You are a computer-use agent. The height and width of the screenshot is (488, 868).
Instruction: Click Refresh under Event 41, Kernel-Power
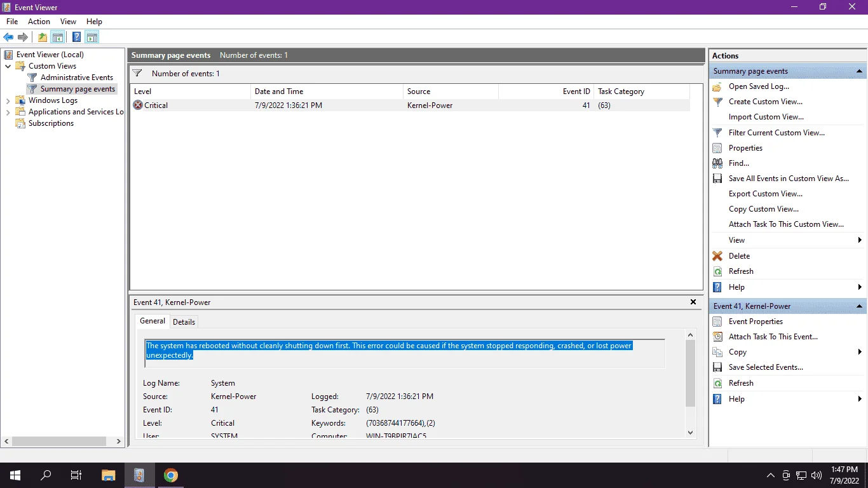coord(741,383)
